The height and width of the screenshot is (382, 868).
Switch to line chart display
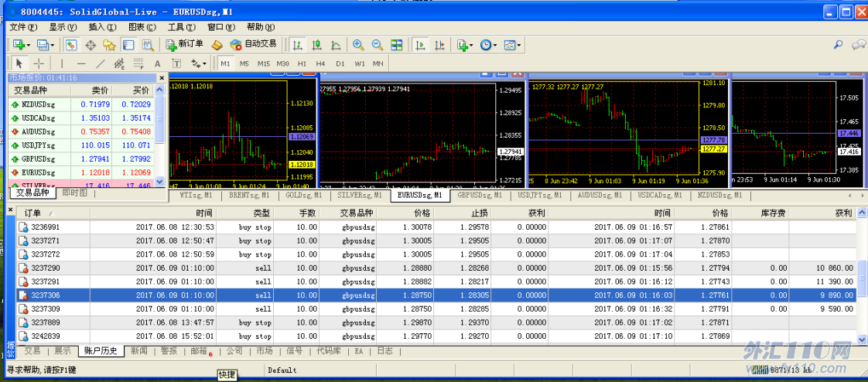pyautogui.click(x=336, y=45)
